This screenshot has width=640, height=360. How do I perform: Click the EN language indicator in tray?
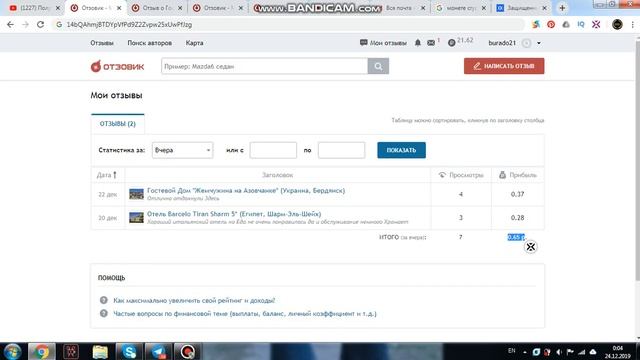coord(511,351)
